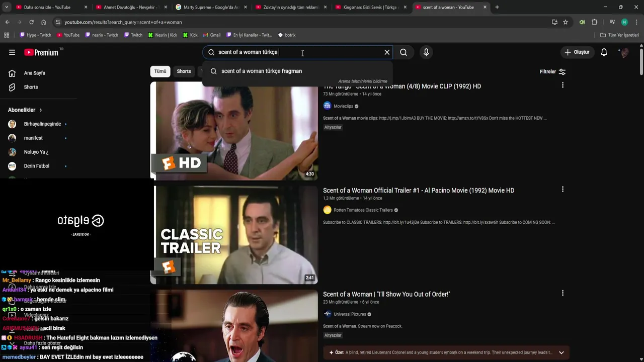Open browser home page icon
Screen dimensions: 644x362
point(43,22)
